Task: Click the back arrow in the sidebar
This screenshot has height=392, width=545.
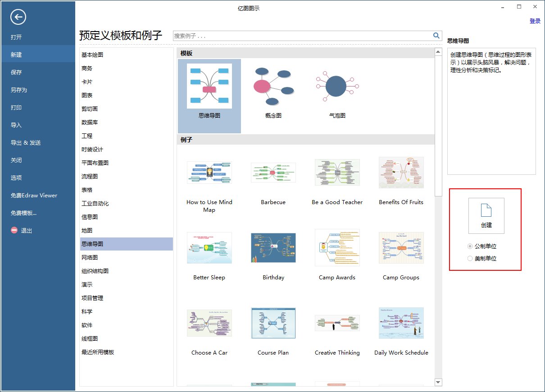Action: pyautogui.click(x=18, y=17)
